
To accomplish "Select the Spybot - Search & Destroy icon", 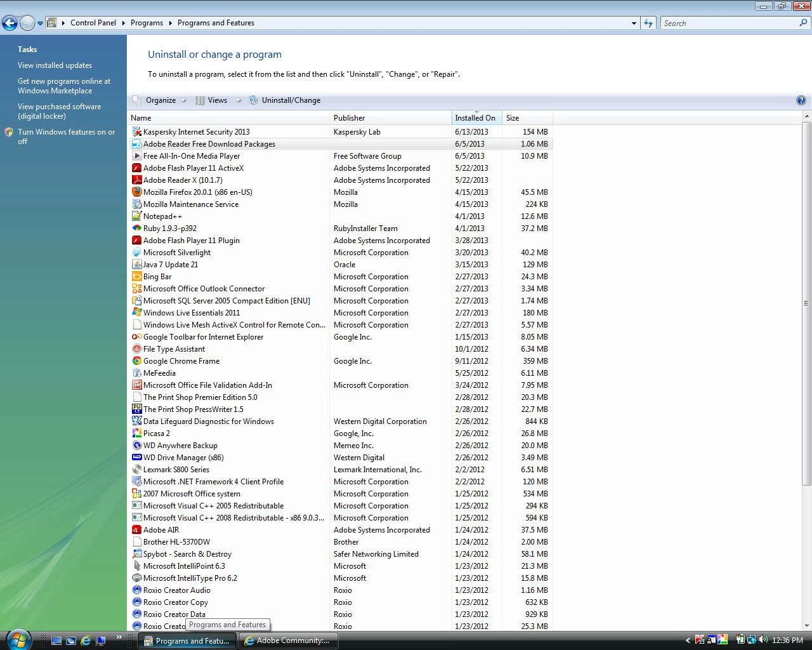I will [x=136, y=554].
